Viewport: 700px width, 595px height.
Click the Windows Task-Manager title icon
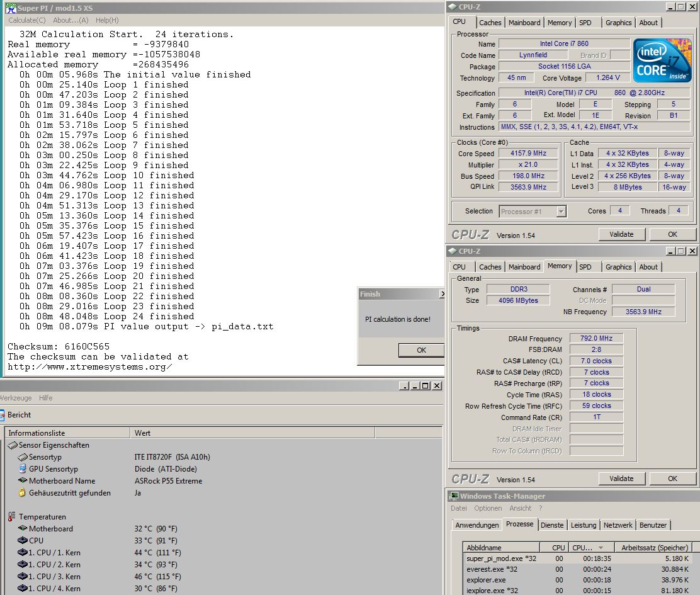click(x=454, y=496)
